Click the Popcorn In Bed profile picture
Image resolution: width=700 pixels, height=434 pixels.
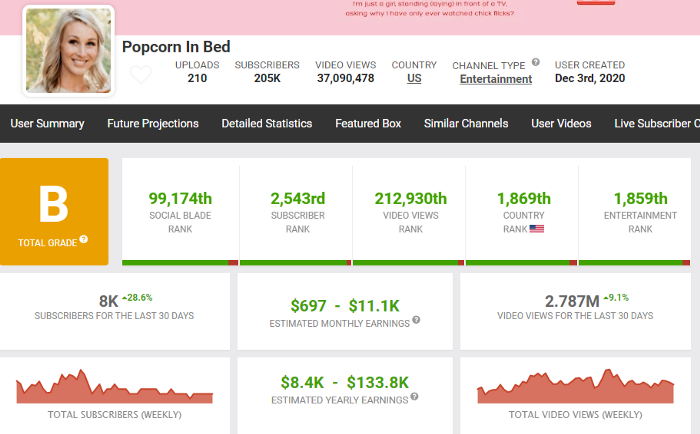(x=68, y=50)
